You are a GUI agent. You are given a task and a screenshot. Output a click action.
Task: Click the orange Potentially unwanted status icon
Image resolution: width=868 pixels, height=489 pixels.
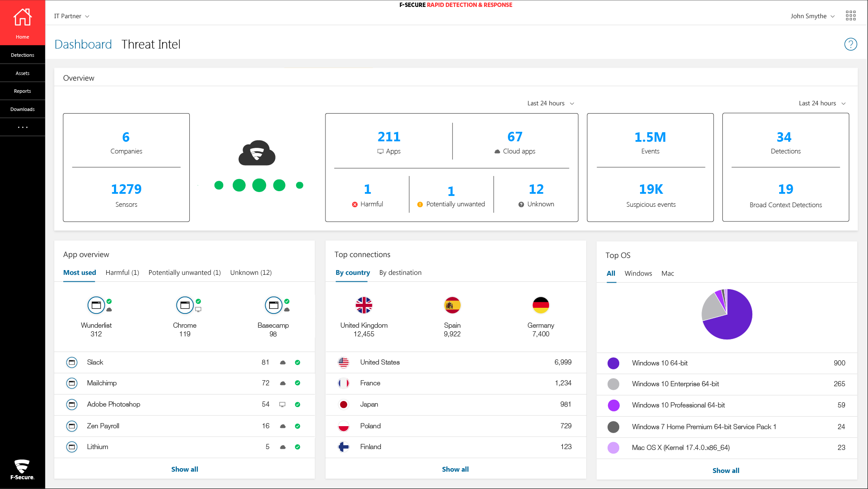(x=420, y=205)
